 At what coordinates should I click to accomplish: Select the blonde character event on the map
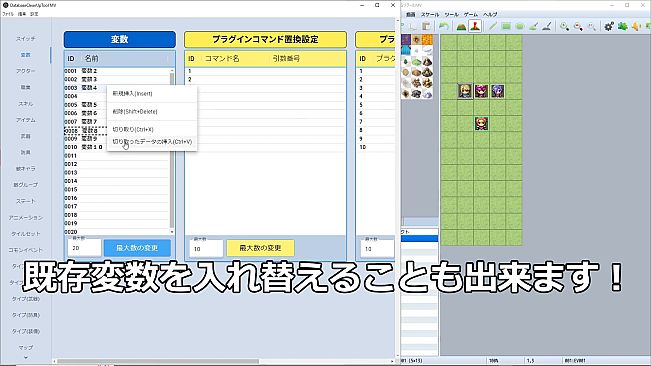point(465,91)
